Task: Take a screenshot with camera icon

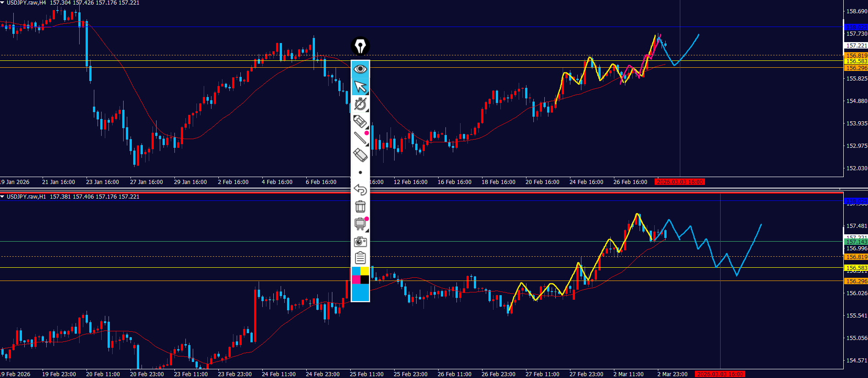Action: (360, 241)
